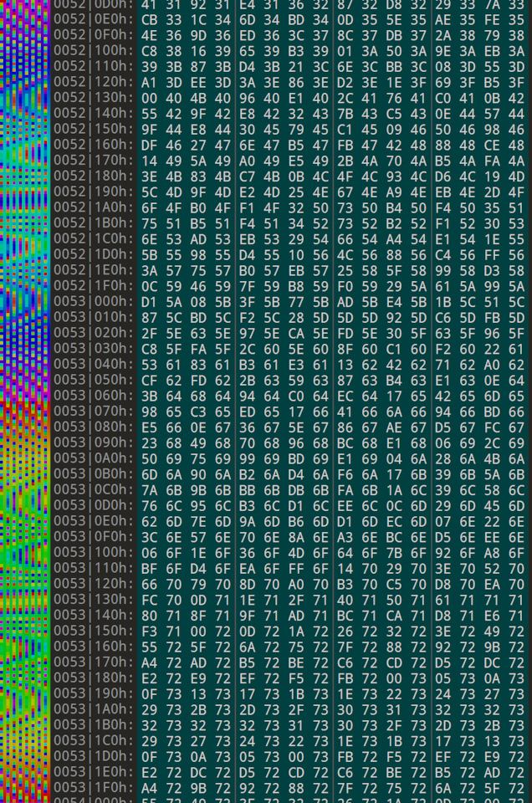Pick byte AD in row 0052|1C0h
532x803 pixels.
(x=198, y=240)
